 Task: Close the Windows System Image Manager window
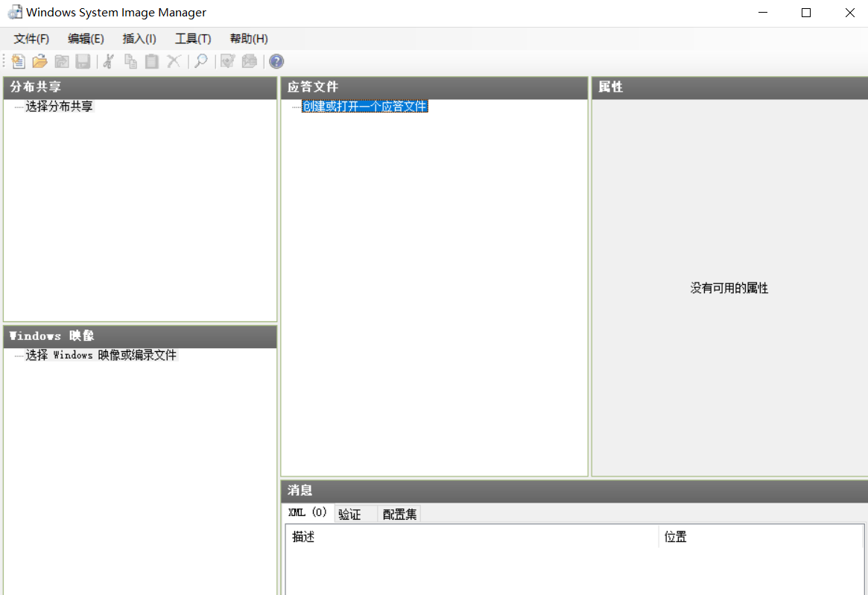(x=849, y=12)
